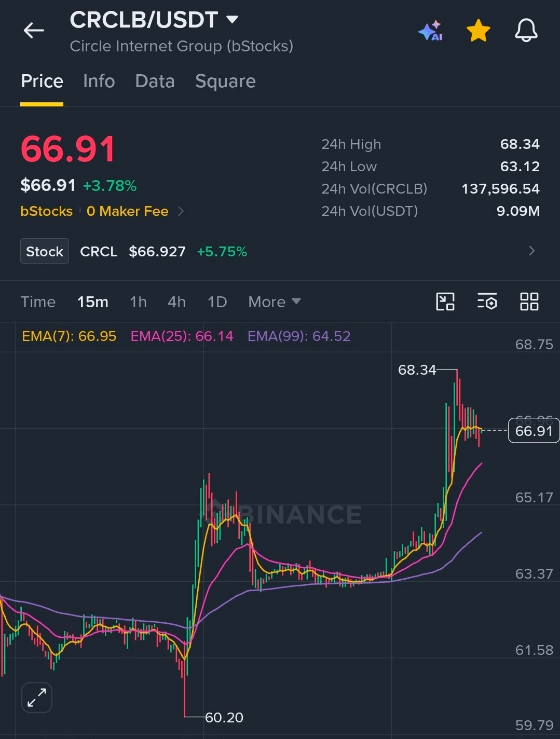The image size is (560, 739).
Task: Expand the maker fee chevron arrow
Action: click(181, 211)
